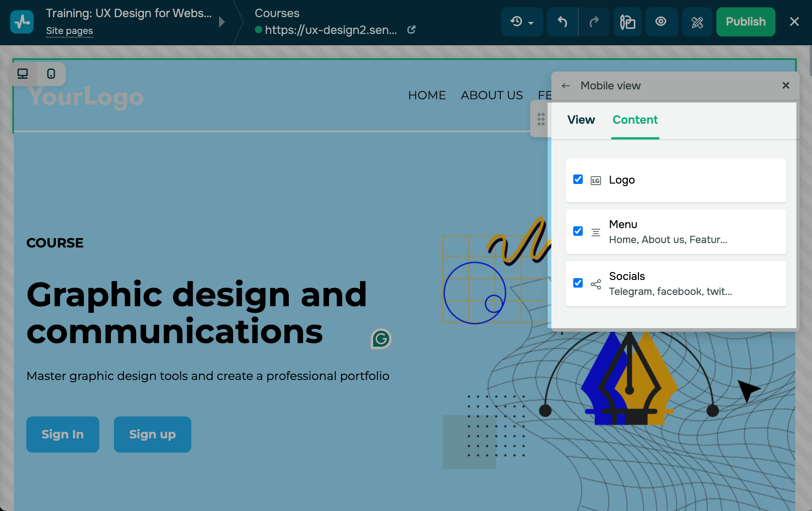812x511 pixels.
Task: Switch to desktop view icon
Action: pyautogui.click(x=23, y=74)
